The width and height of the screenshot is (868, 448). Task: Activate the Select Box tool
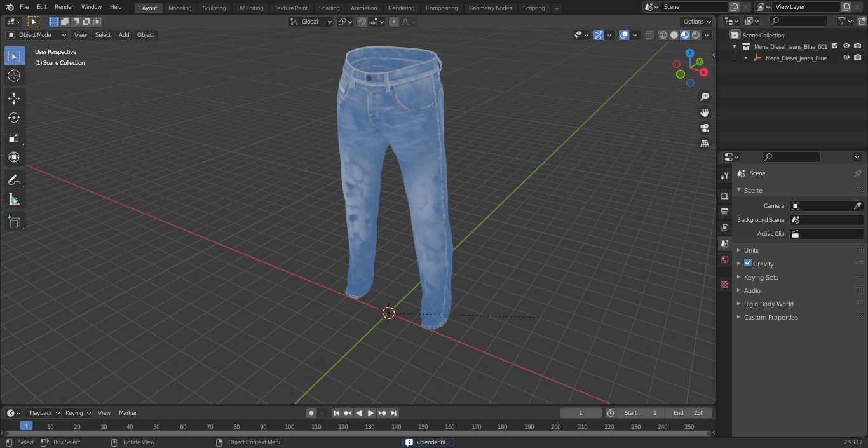[x=14, y=56]
